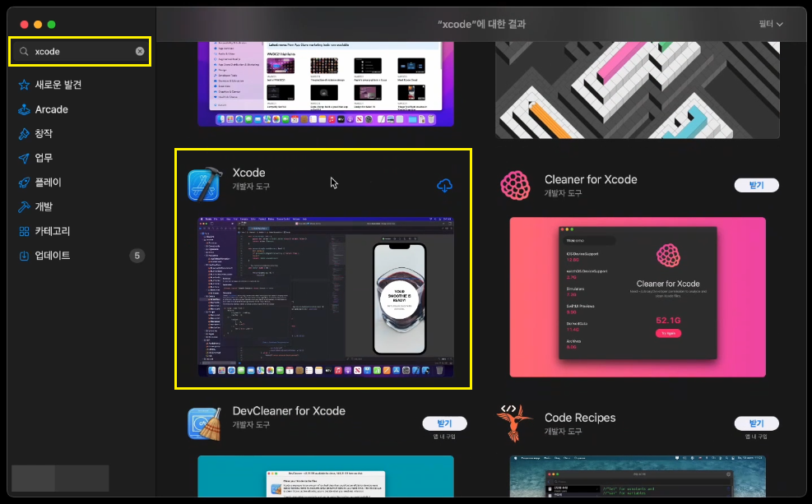Open the Xcode app title
This screenshot has width=812, height=504.
click(248, 173)
